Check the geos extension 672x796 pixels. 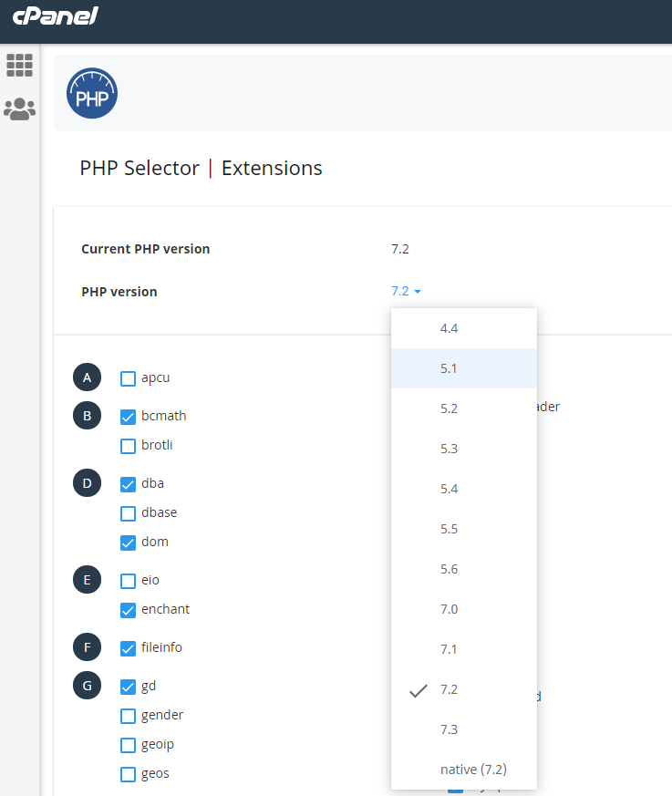[128, 775]
